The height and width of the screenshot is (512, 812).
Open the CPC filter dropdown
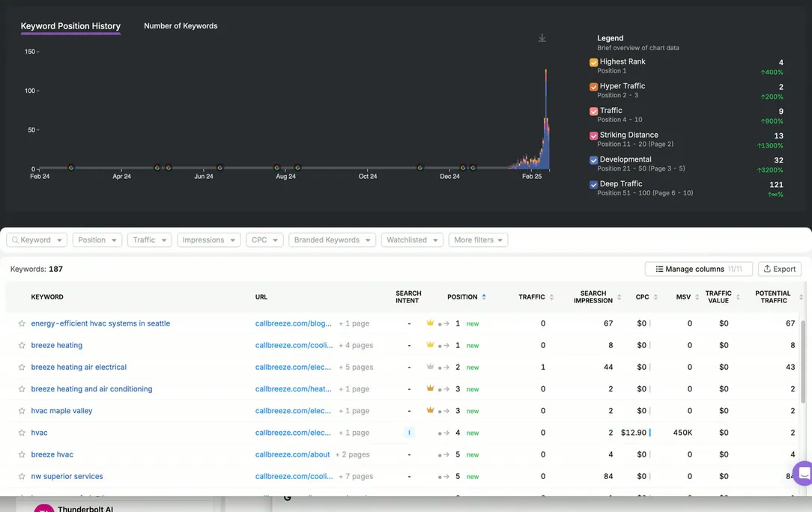tap(264, 240)
